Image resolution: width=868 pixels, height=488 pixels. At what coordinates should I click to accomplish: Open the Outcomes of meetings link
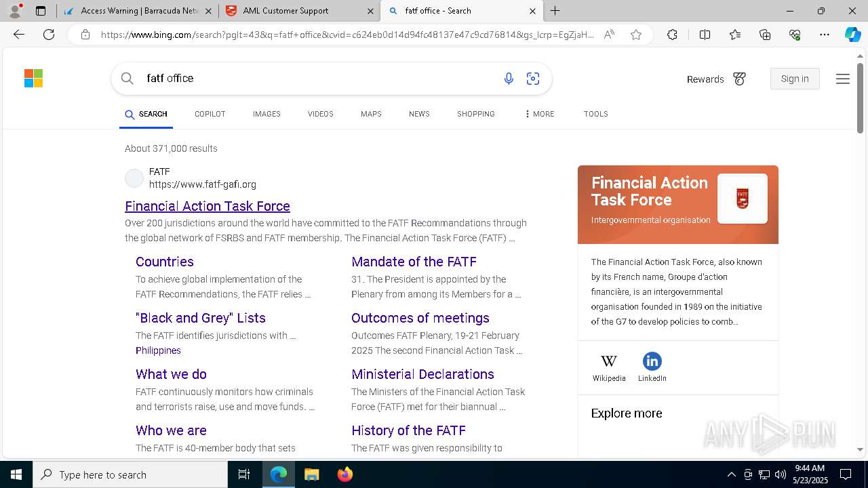420,318
